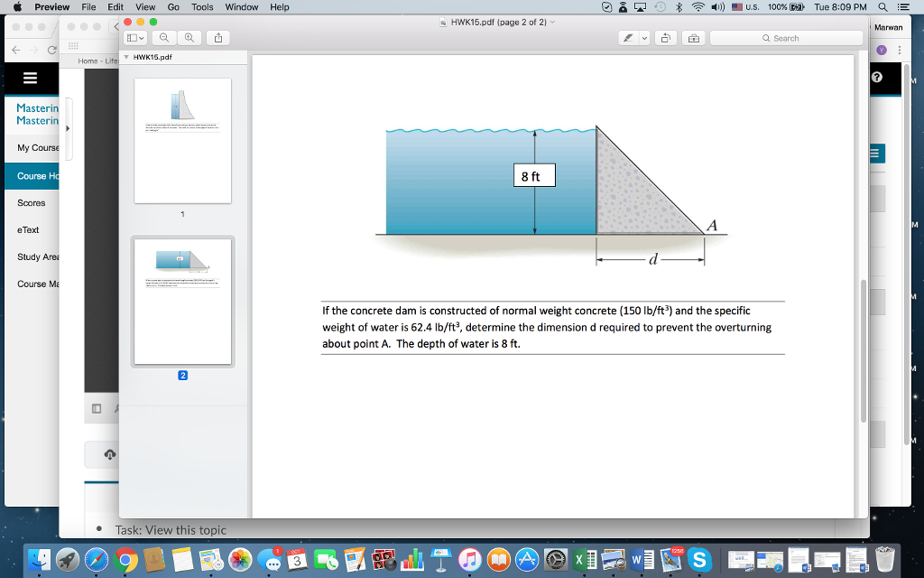Click the Share icon in Preview toolbar
Screen dimensions: 924x578
point(218,38)
